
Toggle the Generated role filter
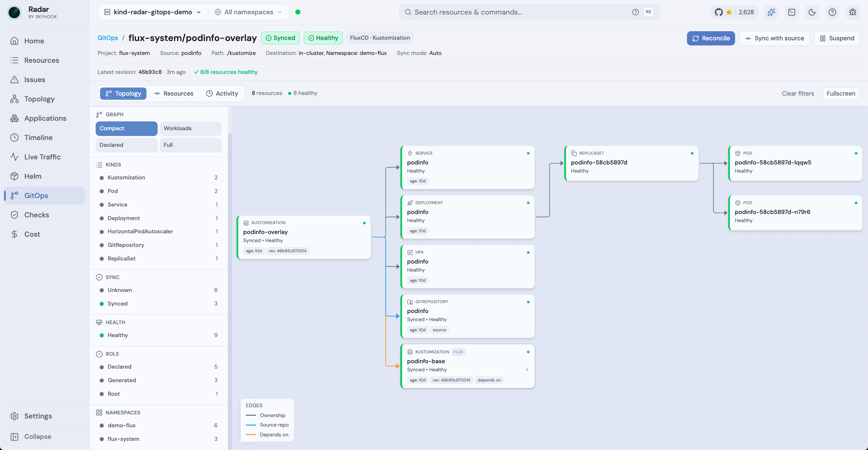tap(158, 380)
